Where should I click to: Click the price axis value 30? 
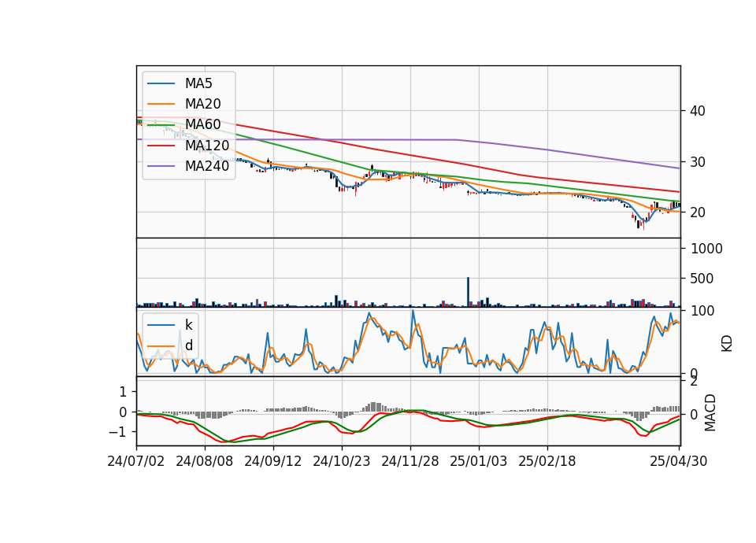[698, 162]
